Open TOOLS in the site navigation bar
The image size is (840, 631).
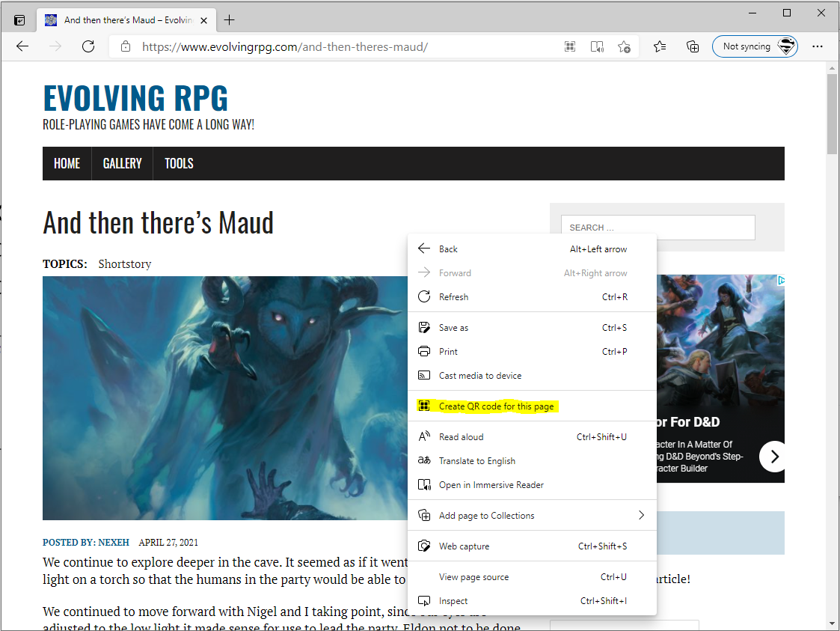179,163
